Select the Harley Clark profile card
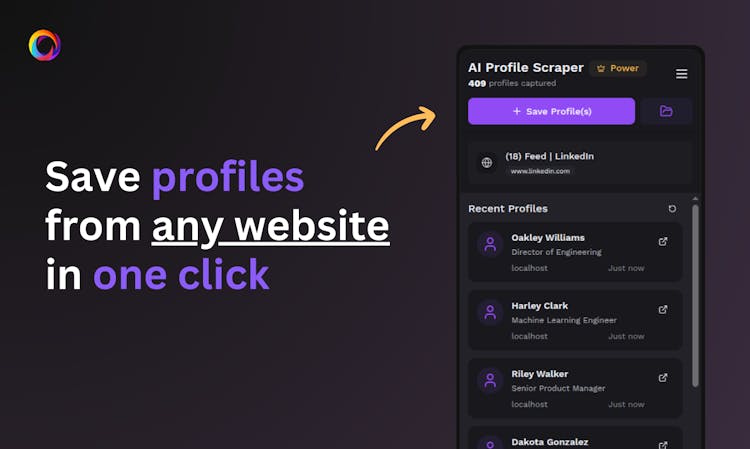 [575, 320]
